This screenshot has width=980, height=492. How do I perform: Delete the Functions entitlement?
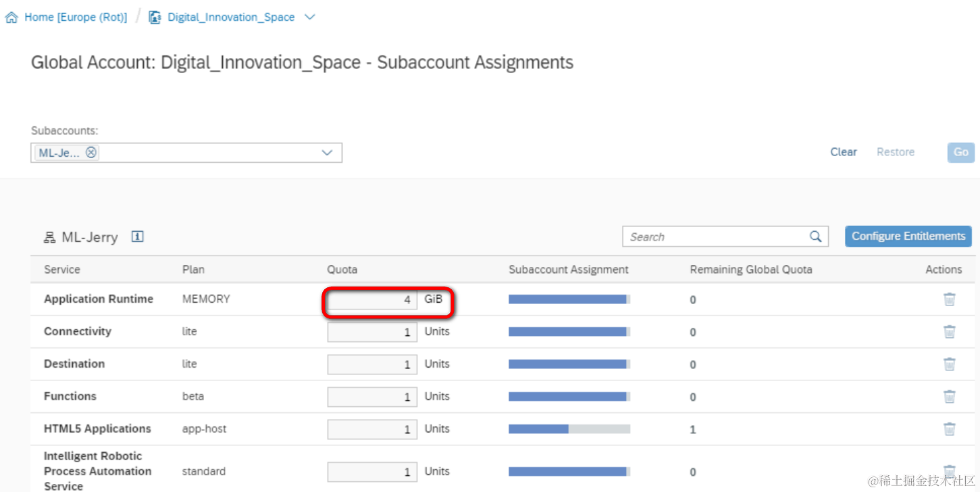[950, 396]
